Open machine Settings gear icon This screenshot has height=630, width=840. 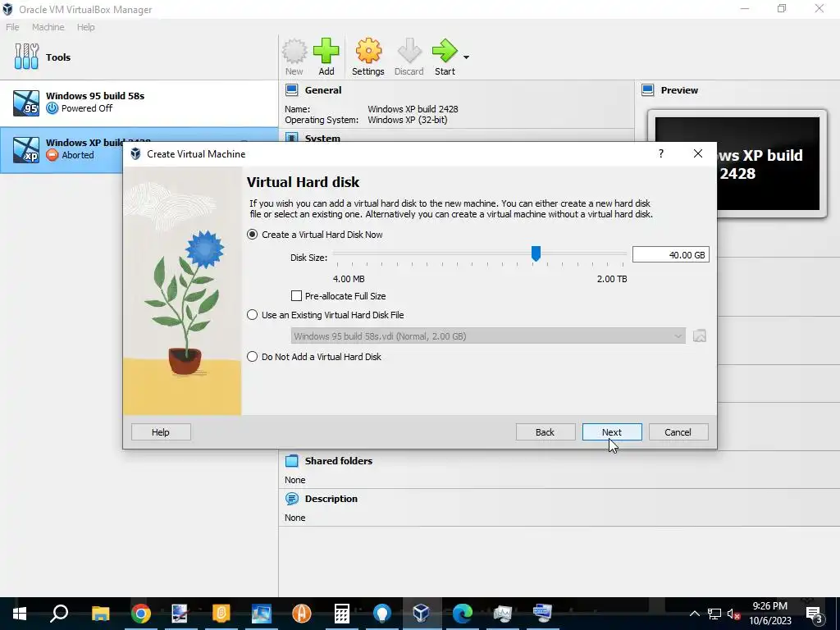click(368, 57)
